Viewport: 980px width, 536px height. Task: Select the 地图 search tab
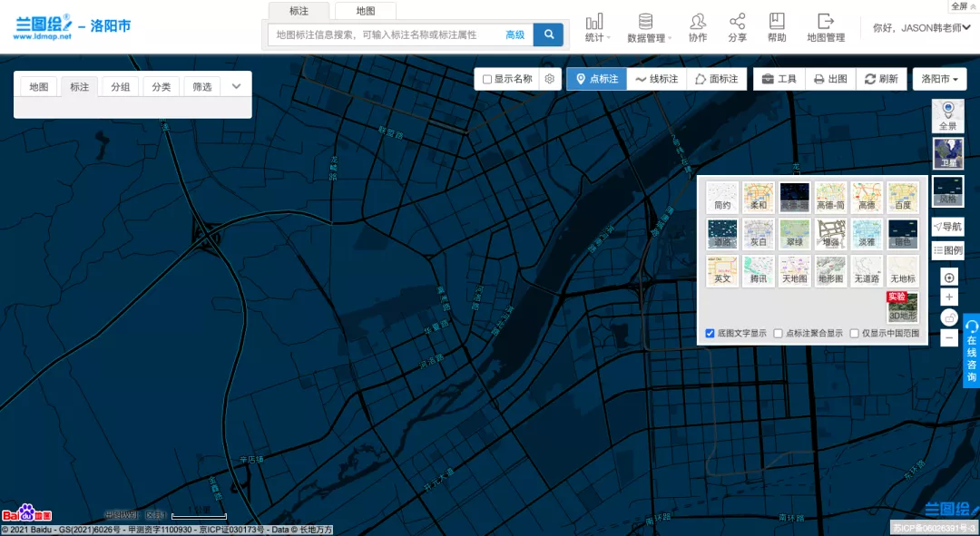[x=366, y=11]
